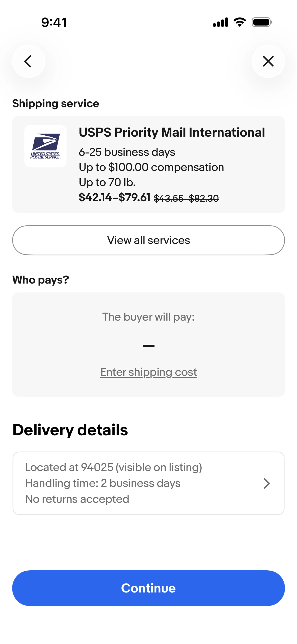Tap the $42.14–$79.61 discounted price

point(114,197)
